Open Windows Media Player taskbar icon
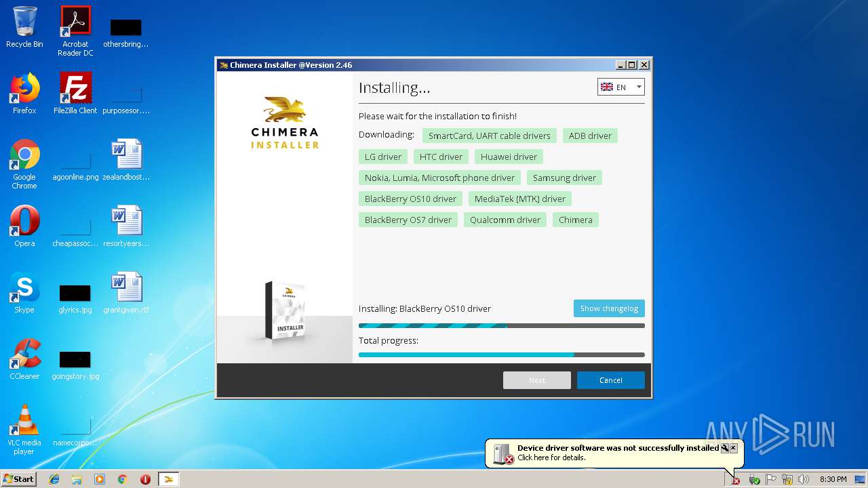868x488 pixels. point(100,479)
